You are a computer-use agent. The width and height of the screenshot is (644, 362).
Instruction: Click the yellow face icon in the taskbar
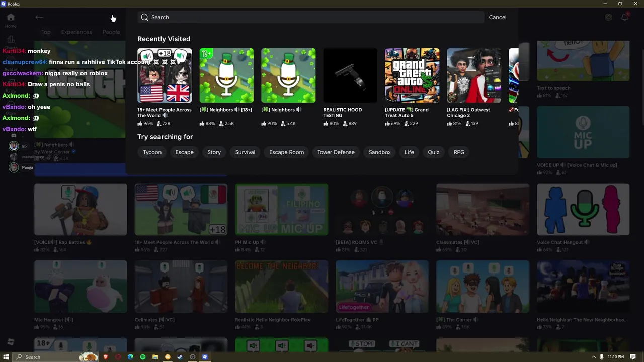point(168,357)
